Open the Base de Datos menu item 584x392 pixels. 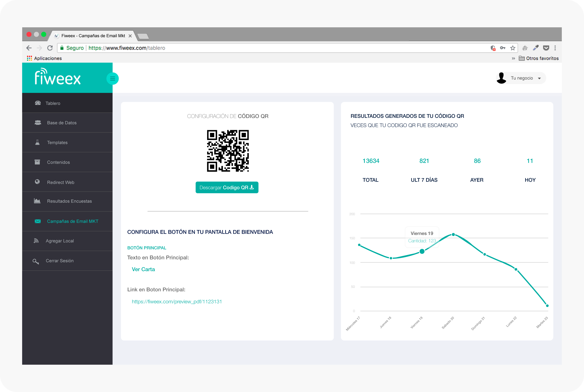coord(67,123)
